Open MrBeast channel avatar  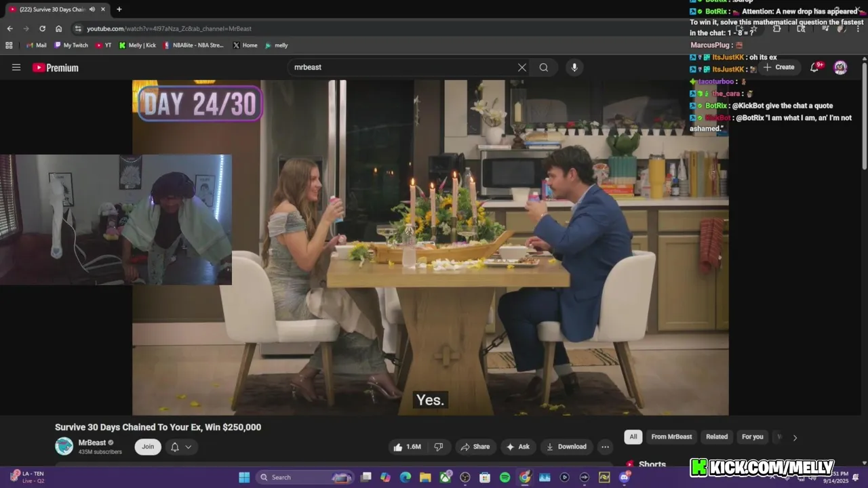[64, 446]
